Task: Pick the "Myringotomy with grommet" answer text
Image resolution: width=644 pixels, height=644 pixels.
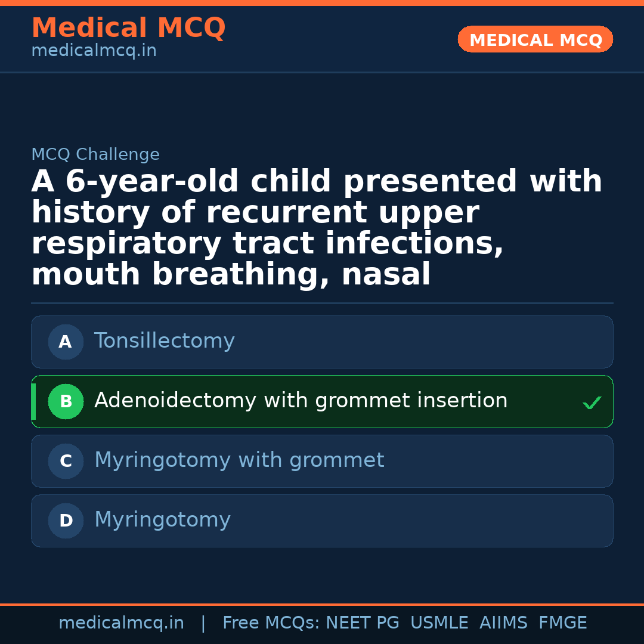Action: tap(239, 460)
